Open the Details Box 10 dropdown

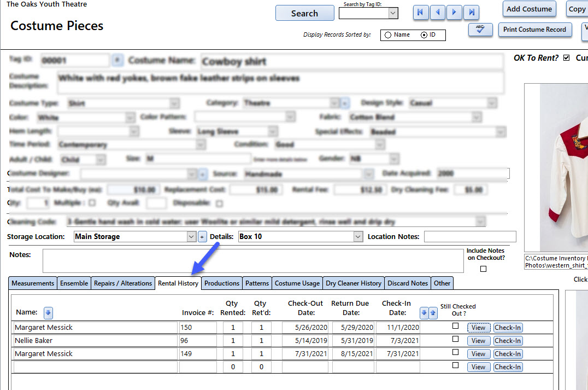click(x=358, y=237)
